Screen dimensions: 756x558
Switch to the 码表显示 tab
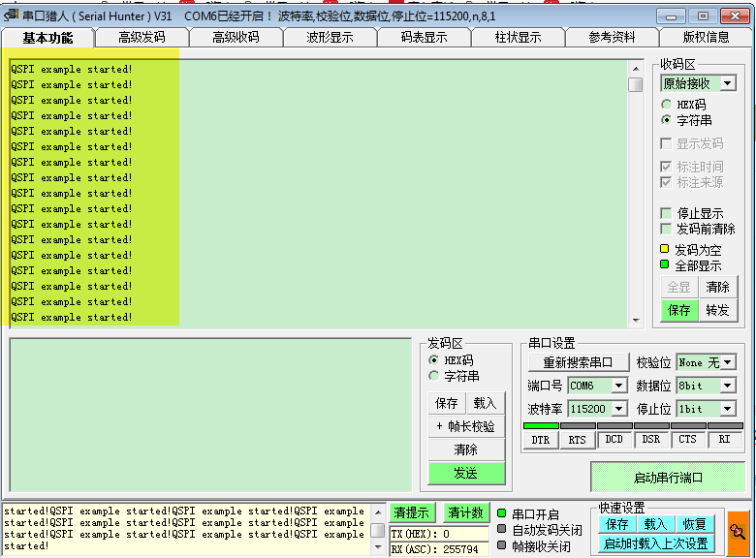tap(424, 37)
